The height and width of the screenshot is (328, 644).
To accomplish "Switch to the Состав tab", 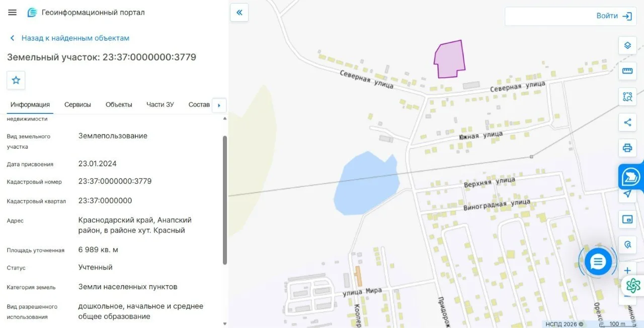I will point(199,105).
